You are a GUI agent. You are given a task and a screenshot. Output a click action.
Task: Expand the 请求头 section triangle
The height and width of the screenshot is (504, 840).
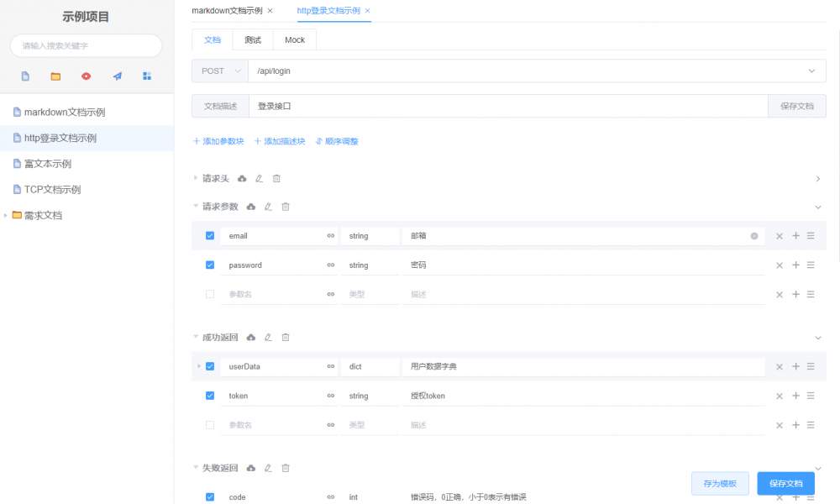coord(197,179)
